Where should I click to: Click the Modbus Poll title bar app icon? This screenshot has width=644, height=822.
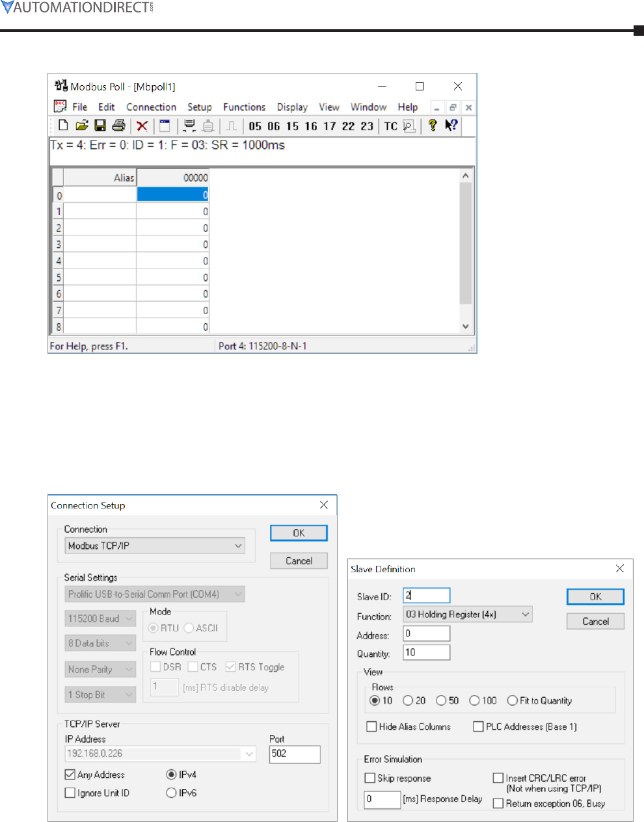61,86
